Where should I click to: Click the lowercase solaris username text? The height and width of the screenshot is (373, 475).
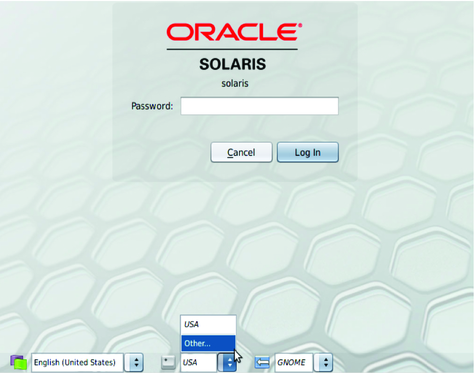pyautogui.click(x=235, y=83)
